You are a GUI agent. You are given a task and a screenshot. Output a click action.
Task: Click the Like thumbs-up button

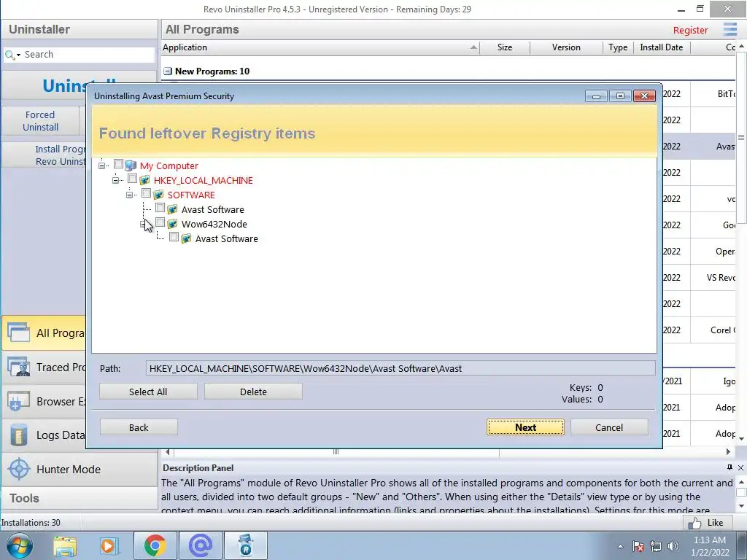pos(706,523)
